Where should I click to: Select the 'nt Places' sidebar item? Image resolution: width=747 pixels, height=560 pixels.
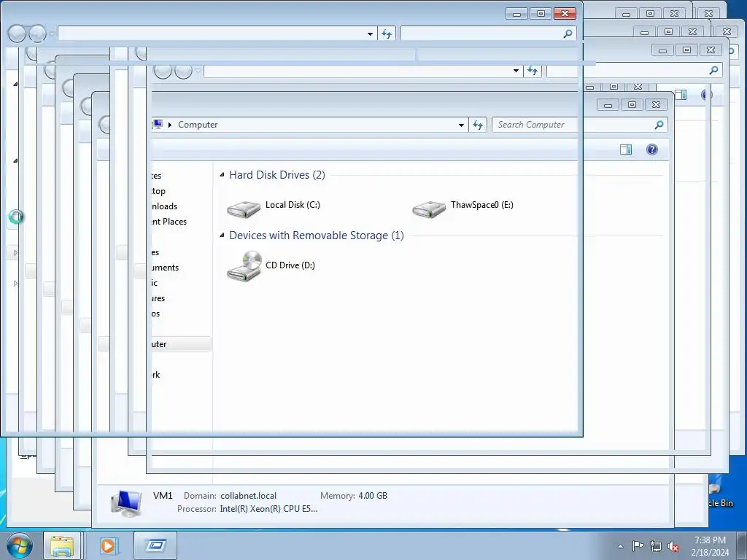tap(169, 222)
